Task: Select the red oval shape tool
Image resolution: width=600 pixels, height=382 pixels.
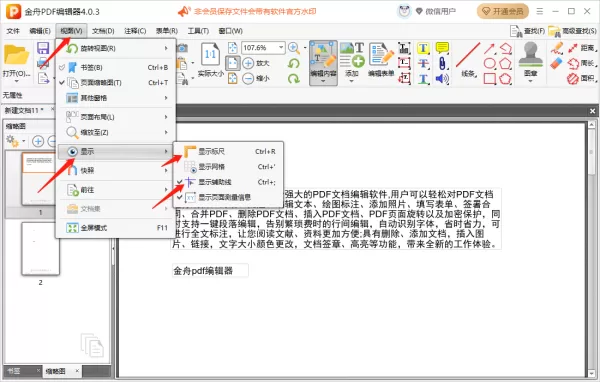Action: (489, 63)
